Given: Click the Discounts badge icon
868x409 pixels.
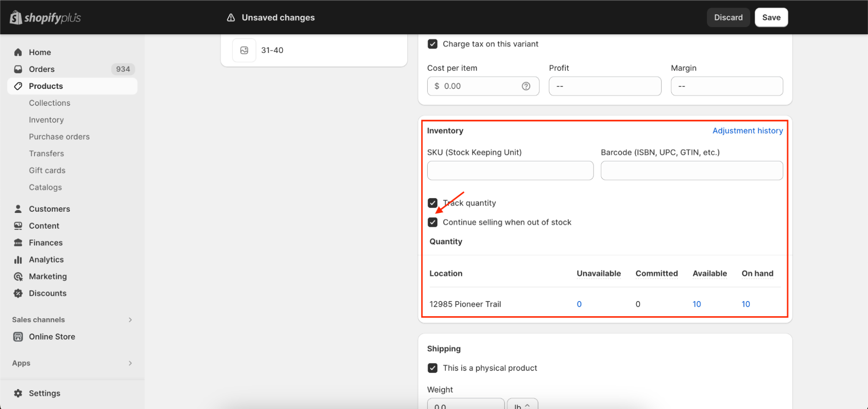Looking at the screenshot, I should [18, 294].
